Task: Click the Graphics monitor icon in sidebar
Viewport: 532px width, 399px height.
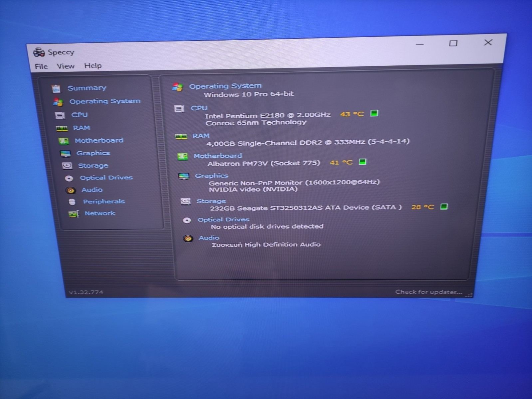Action: click(65, 154)
